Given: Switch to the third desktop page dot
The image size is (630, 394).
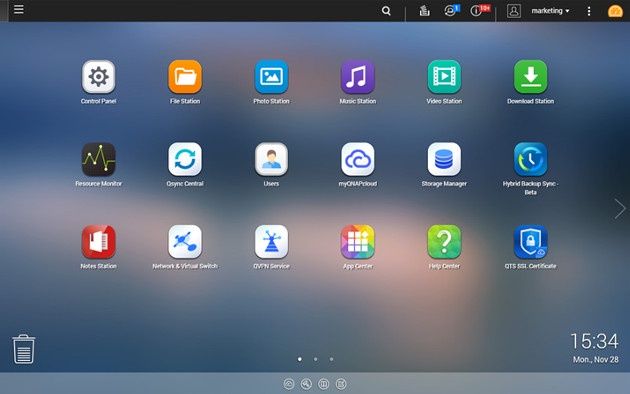Looking at the screenshot, I should point(331,359).
